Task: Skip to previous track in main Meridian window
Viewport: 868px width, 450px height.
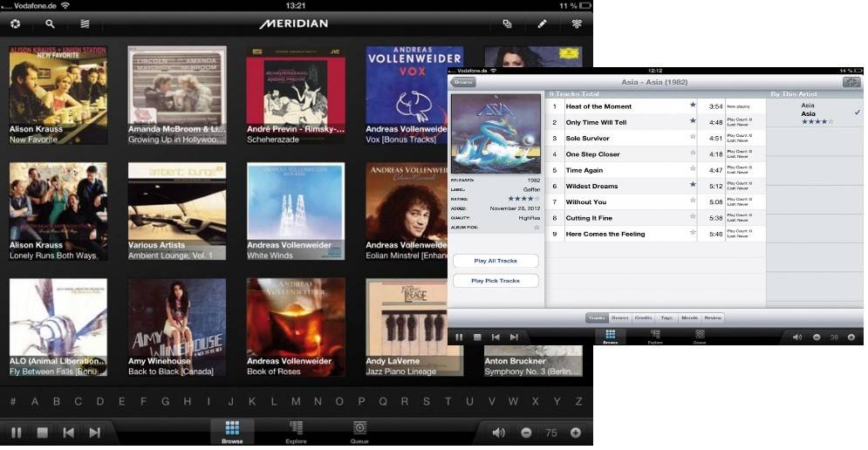Action: tap(69, 433)
